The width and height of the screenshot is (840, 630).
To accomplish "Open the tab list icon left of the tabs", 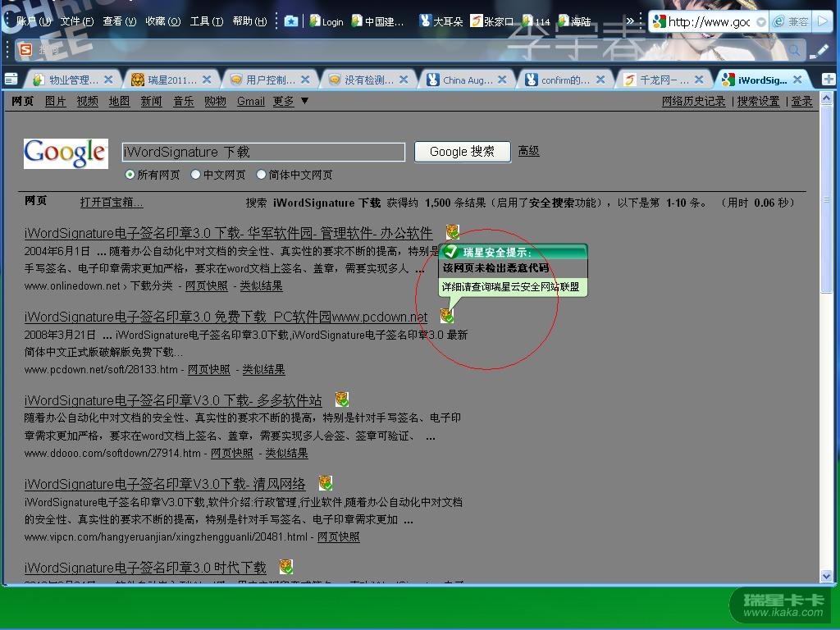I will tap(11, 80).
